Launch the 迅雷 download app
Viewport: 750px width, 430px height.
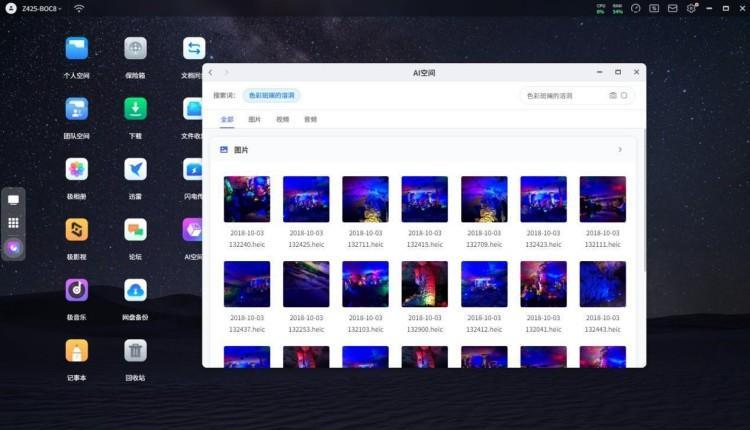(135, 169)
